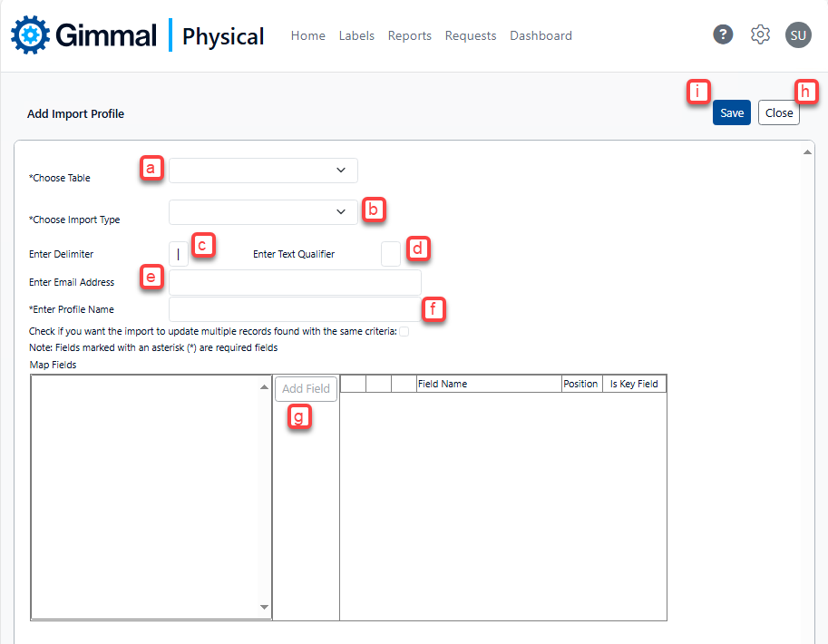Image resolution: width=828 pixels, height=644 pixels.
Task: Open the settings gear icon
Action: [760, 35]
